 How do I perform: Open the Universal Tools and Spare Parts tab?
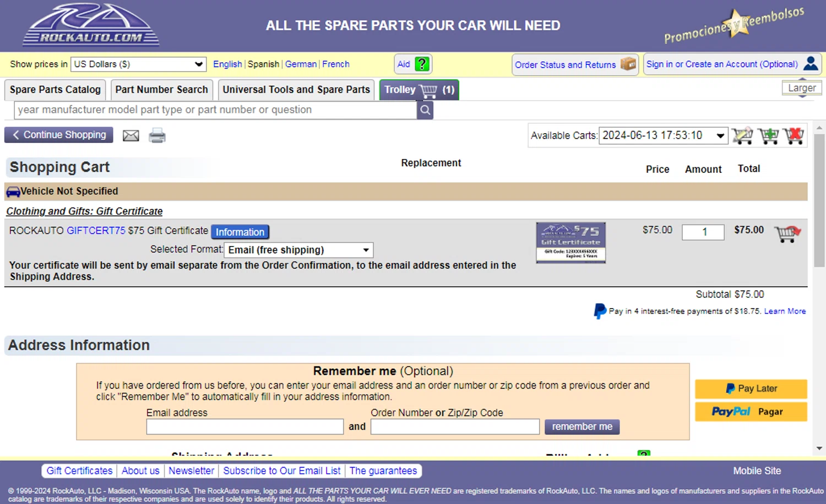[x=296, y=90]
